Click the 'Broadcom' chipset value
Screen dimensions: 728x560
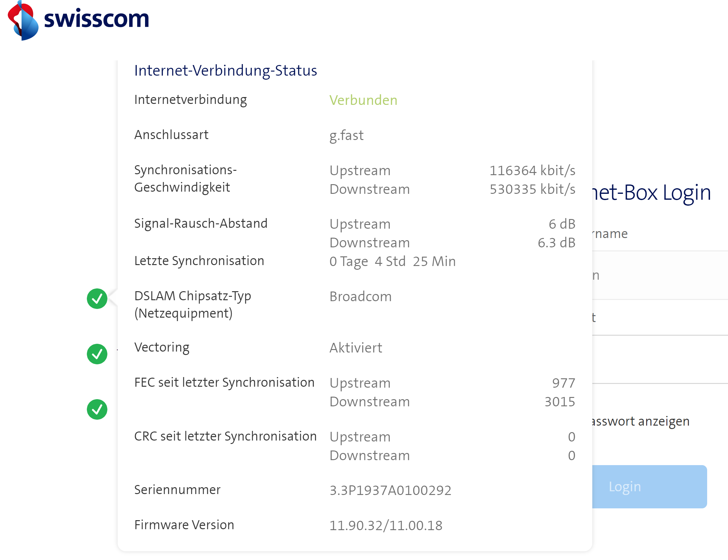(361, 296)
